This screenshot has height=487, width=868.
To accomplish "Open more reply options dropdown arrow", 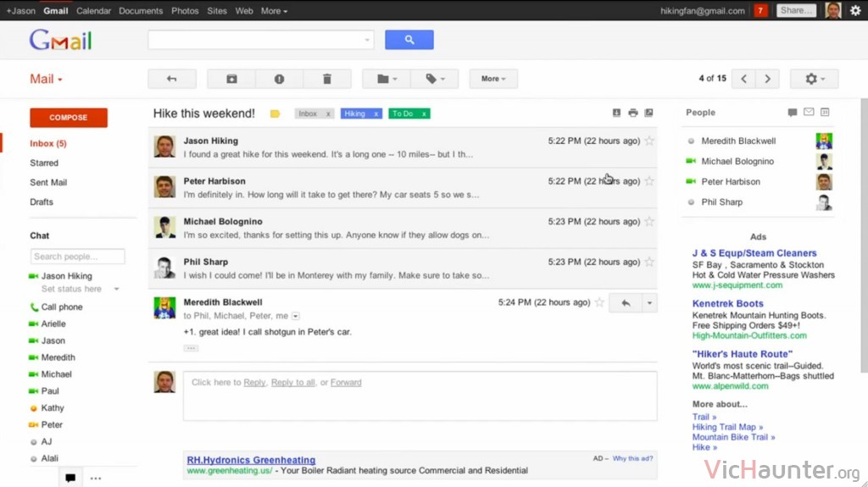I will (x=649, y=303).
